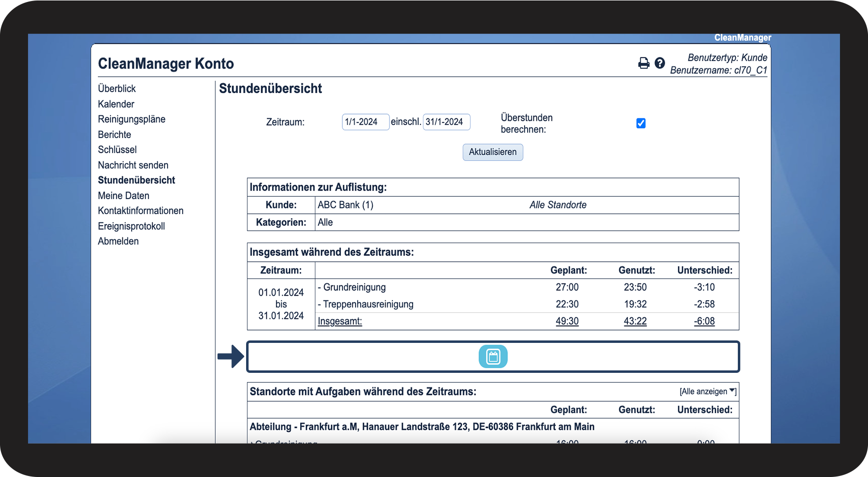Click Abmelden to log out
This screenshot has width=868, height=477.
(x=118, y=241)
